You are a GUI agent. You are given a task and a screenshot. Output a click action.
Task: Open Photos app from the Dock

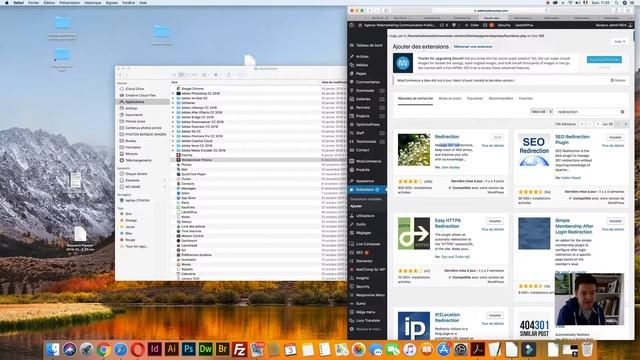(x=359, y=349)
